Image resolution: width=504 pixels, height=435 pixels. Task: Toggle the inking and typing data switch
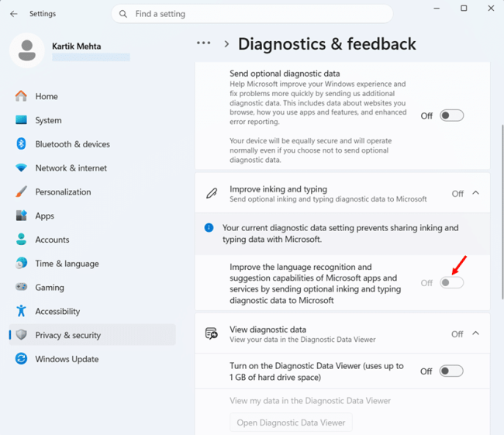tap(451, 282)
